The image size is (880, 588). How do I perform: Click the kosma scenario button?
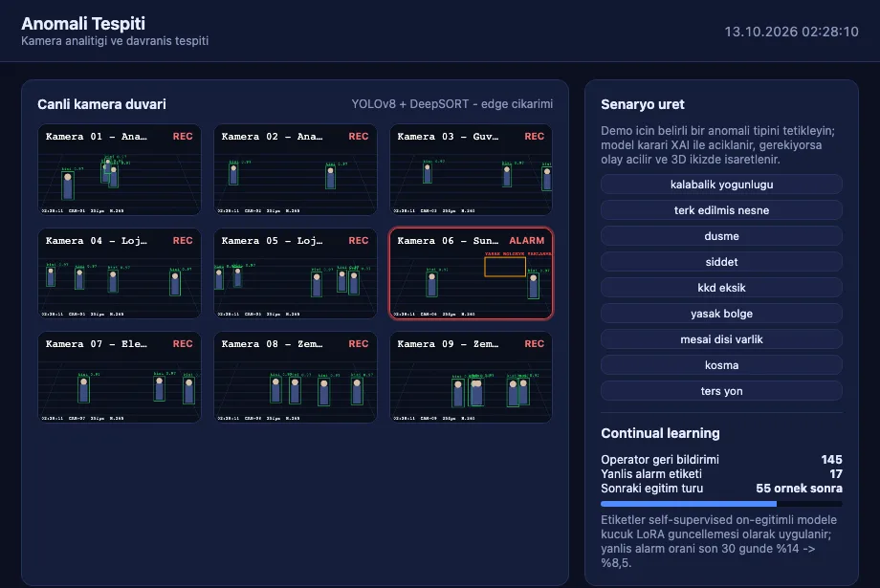[x=721, y=364]
